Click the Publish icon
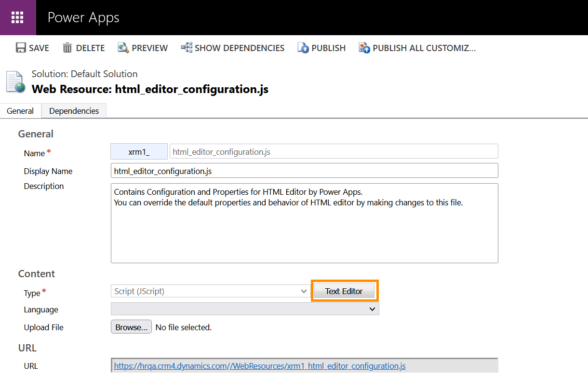This screenshot has height=390, width=588. coord(303,48)
